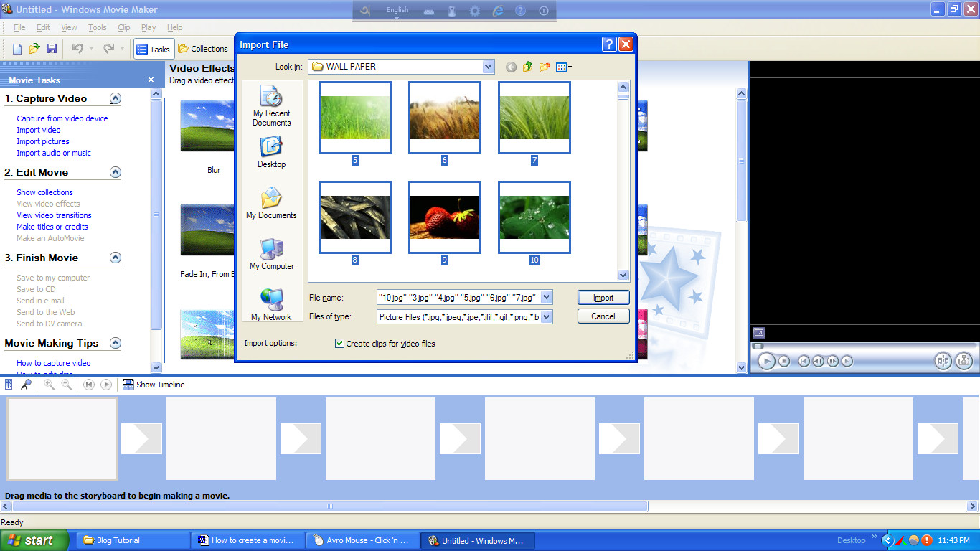Open the Views menu icon in Import File
The height and width of the screenshot is (551, 980).
(x=564, y=67)
